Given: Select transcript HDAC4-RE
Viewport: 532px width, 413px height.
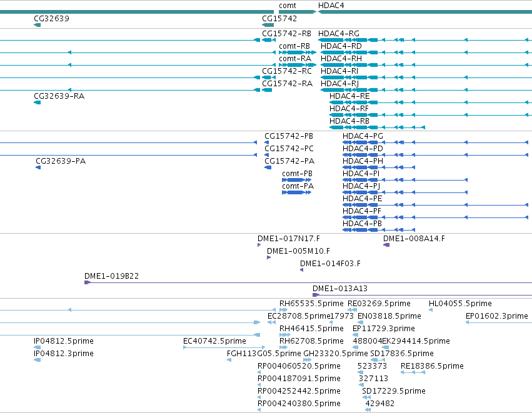Looking at the screenshot, I should (349, 96).
